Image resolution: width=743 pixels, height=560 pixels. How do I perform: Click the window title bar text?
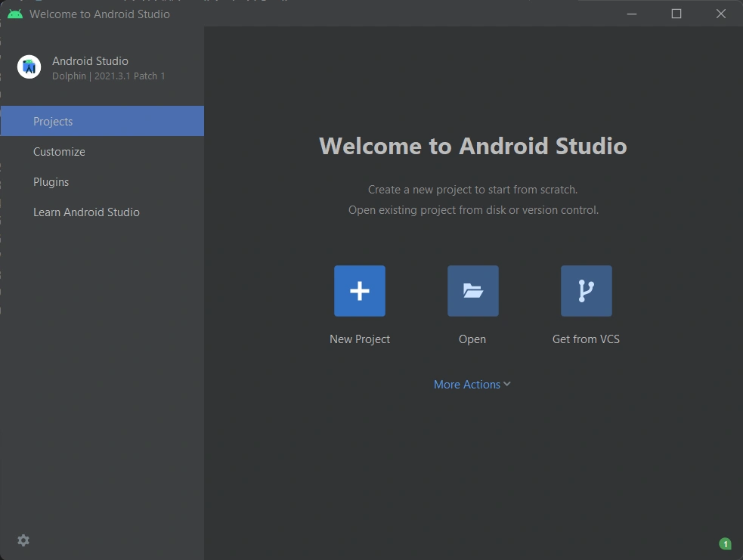[100, 14]
